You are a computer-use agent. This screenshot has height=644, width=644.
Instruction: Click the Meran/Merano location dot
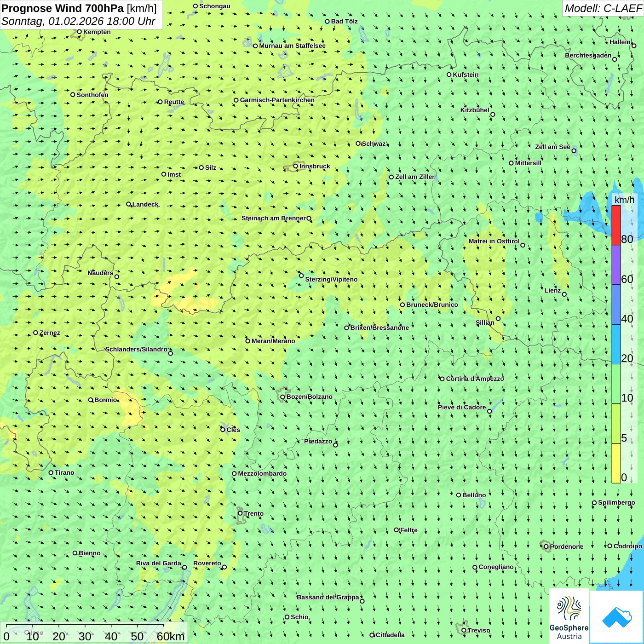click(x=248, y=341)
